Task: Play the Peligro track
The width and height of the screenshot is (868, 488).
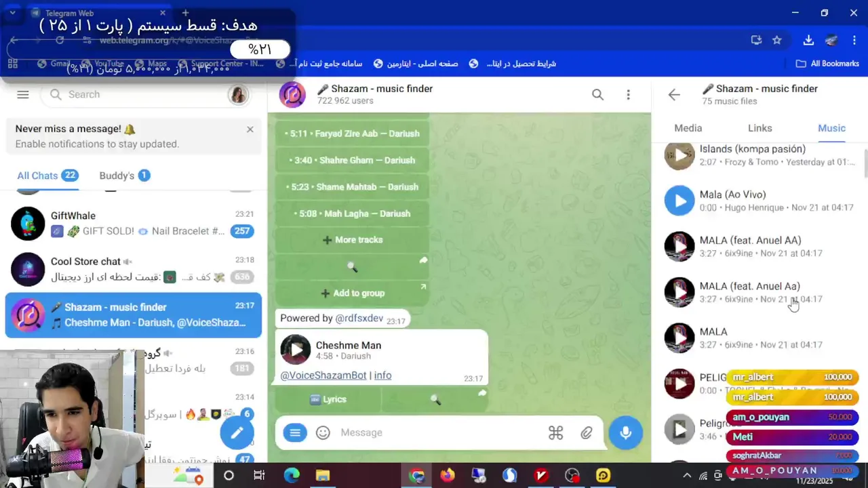Action: pos(679,429)
